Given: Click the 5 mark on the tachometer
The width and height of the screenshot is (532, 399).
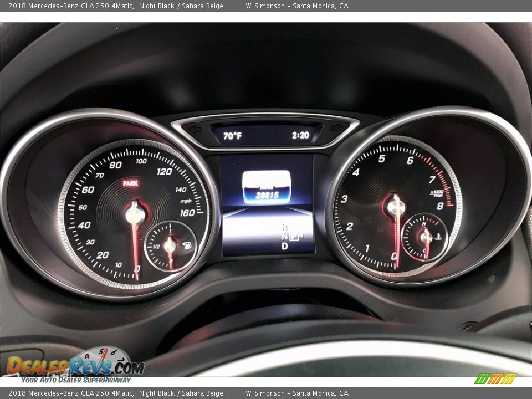Looking at the screenshot, I should [x=382, y=158].
